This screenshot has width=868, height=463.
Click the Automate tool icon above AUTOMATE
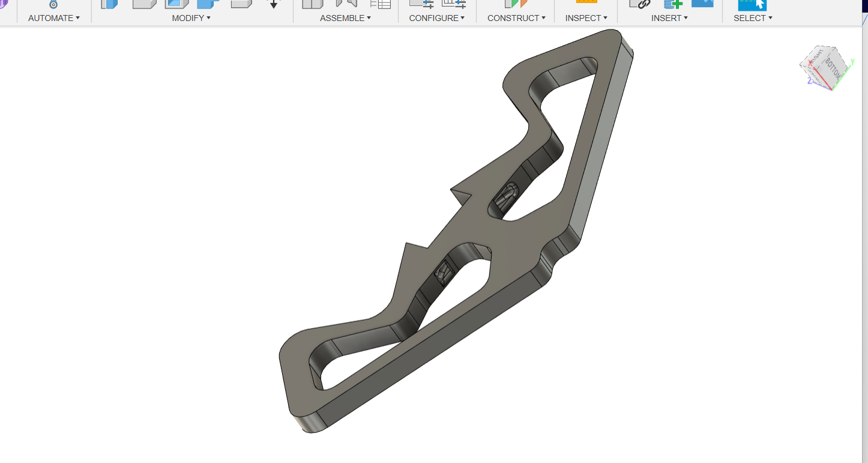53,4
